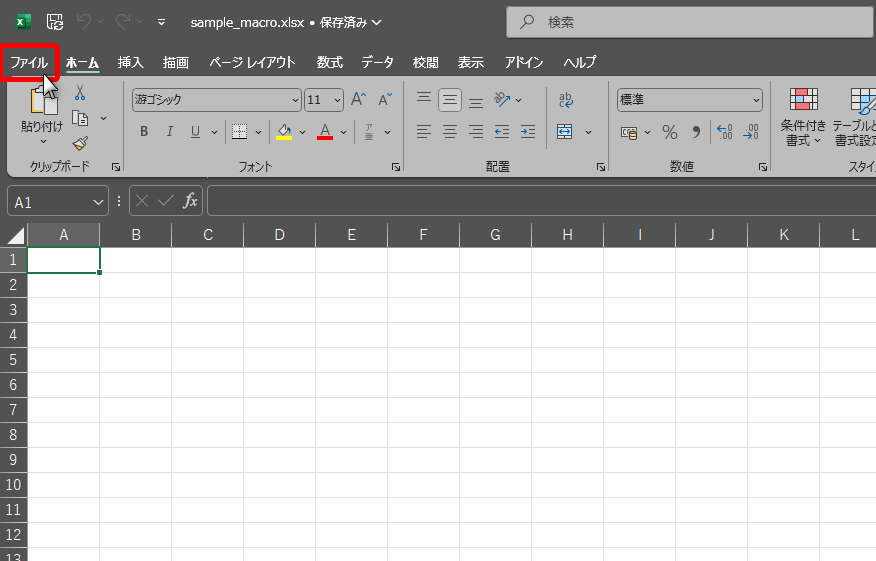Viewport: 876px width, 561px height.
Task: Apply yellow fill color to cell
Action: 284,132
